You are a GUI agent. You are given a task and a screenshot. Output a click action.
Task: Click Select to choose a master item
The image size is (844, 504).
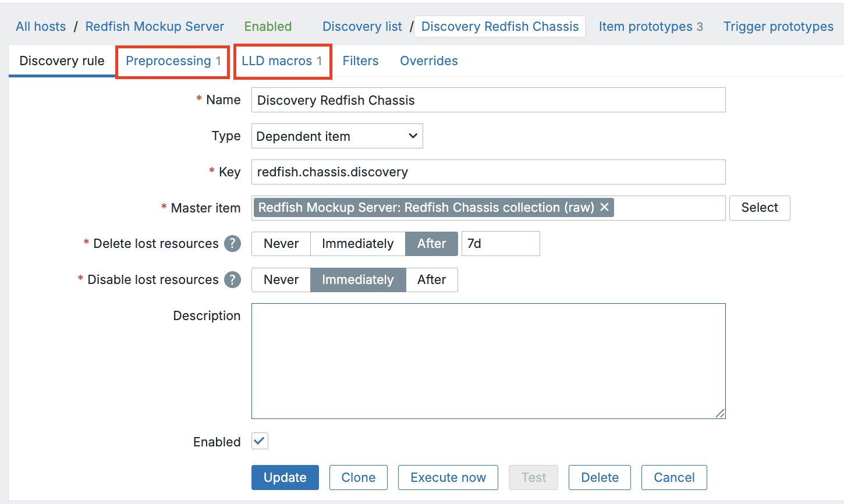click(760, 207)
